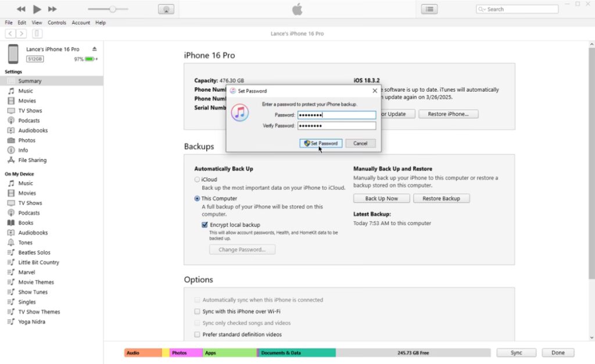Eject Lance's iPhone 16 Pro
Image resolution: width=595 pixels, height=364 pixels.
pos(94,49)
